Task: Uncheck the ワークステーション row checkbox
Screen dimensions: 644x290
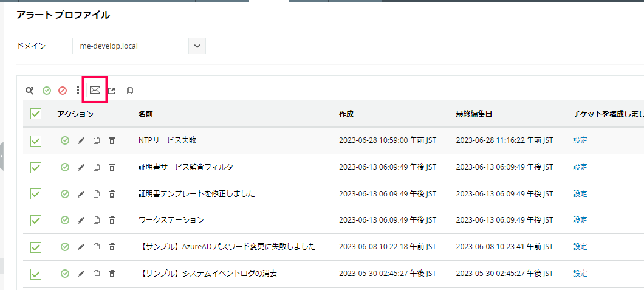Action: (x=36, y=221)
